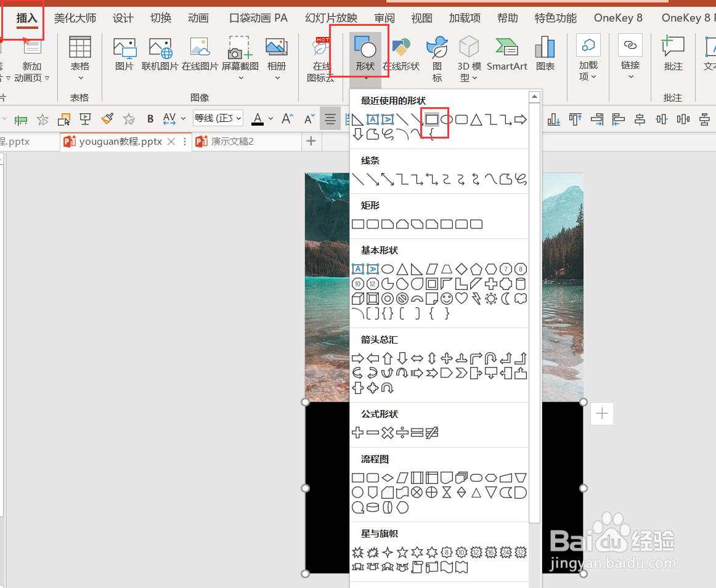Expand the character spacing AV dropdown
Image resolution: width=716 pixels, height=588 pixels.
(183, 119)
